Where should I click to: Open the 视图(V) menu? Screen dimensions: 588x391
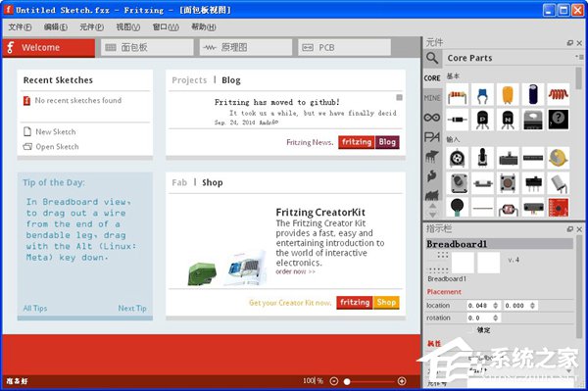127,27
